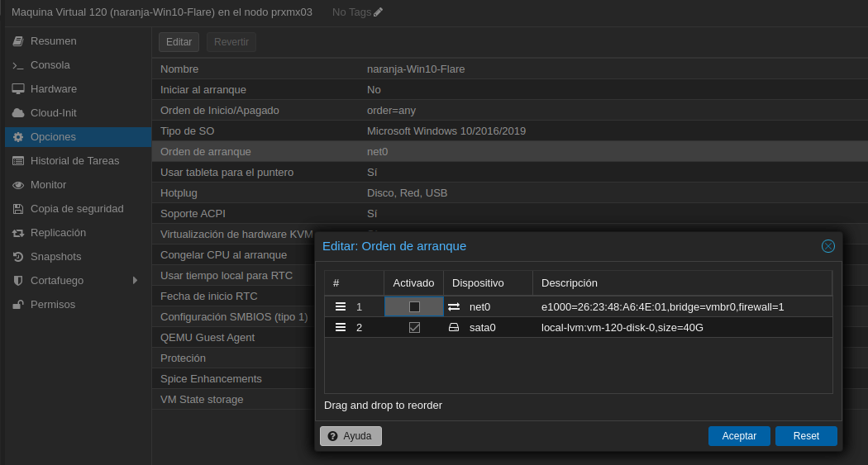Click the Revertir button
Screen dimensions: 868x465
point(231,42)
